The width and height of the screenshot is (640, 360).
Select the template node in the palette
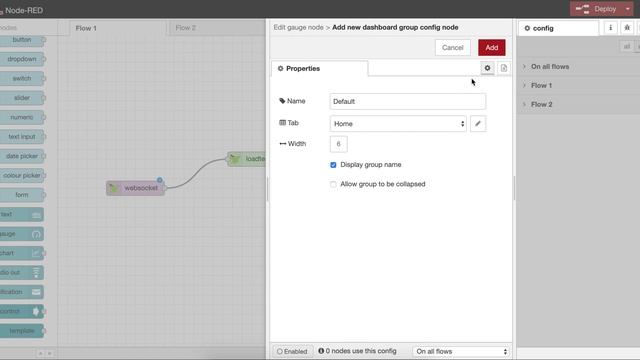pos(22,331)
